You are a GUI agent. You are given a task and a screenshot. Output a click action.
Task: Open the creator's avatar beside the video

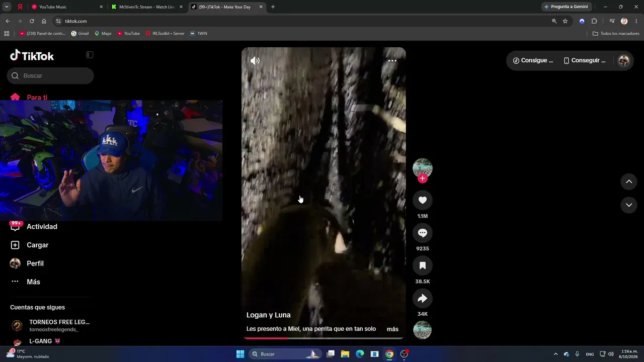pos(423,168)
